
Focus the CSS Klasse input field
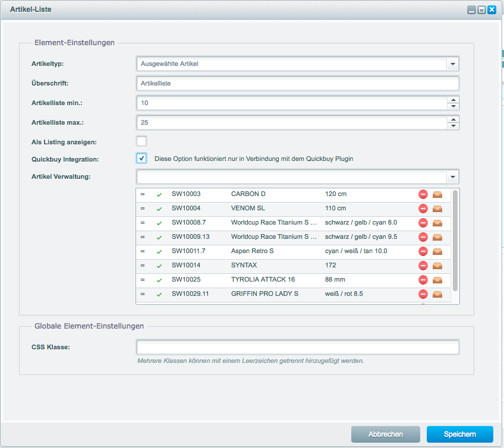coord(297,347)
